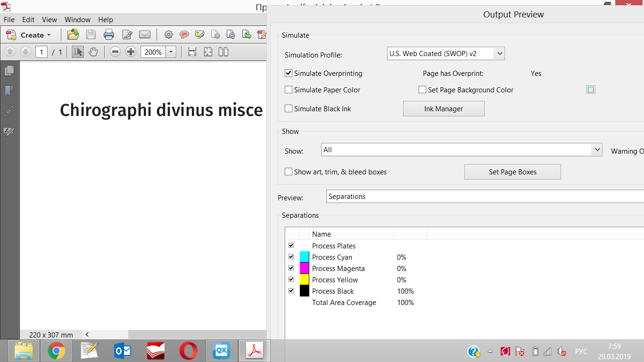The width and height of the screenshot is (644, 362).
Task: Select the highlight text tool icon
Action: [x=200, y=34]
